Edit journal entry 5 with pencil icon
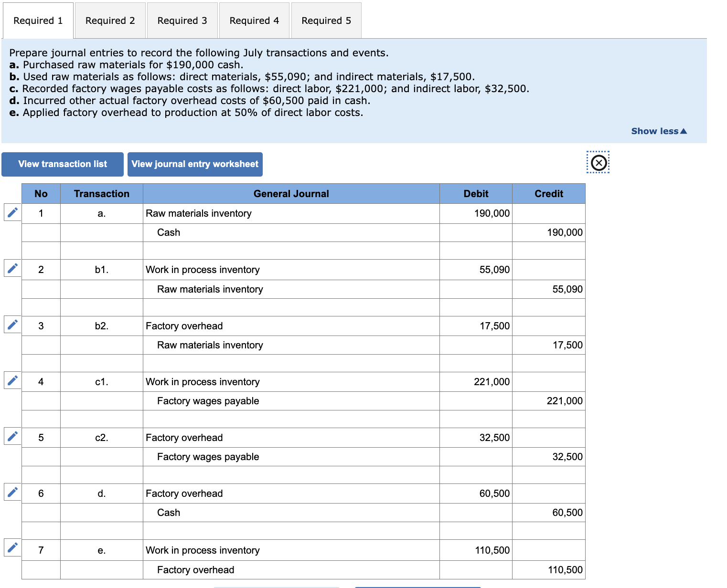Image resolution: width=727 pixels, height=588 pixels. click(x=12, y=436)
